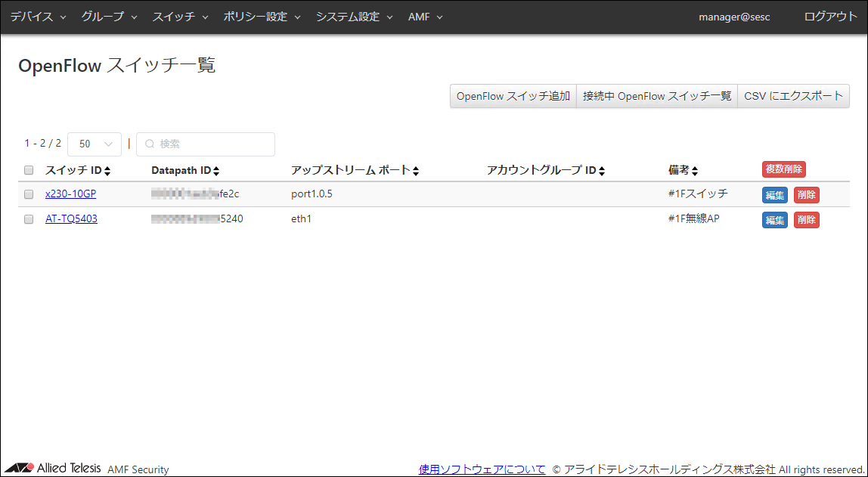Open the スイッチ menu
This screenshot has height=477, width=868.
[181, 17]
